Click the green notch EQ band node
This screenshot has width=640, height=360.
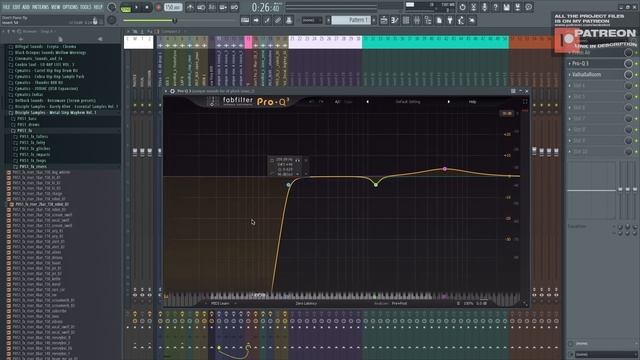point(376,185)
